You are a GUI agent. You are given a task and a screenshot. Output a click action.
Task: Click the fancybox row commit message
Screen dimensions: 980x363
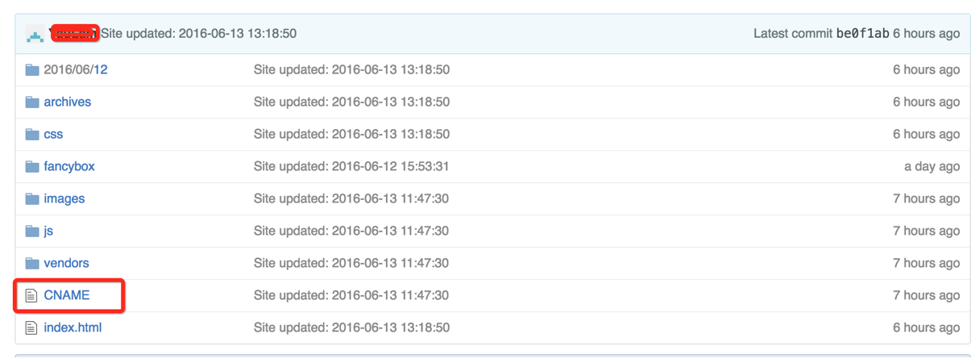click(x=351, y=167)
